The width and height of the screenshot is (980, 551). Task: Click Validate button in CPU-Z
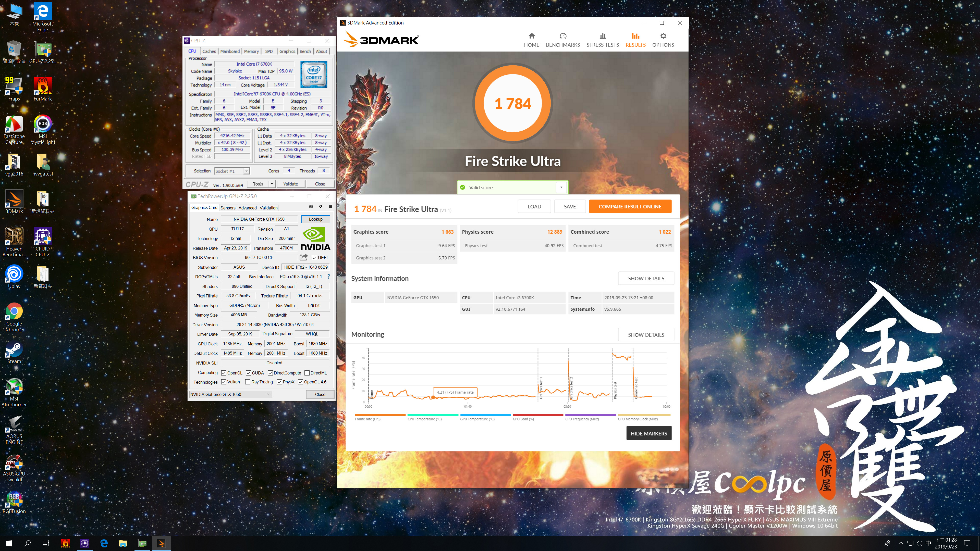(x=290, y=184)
